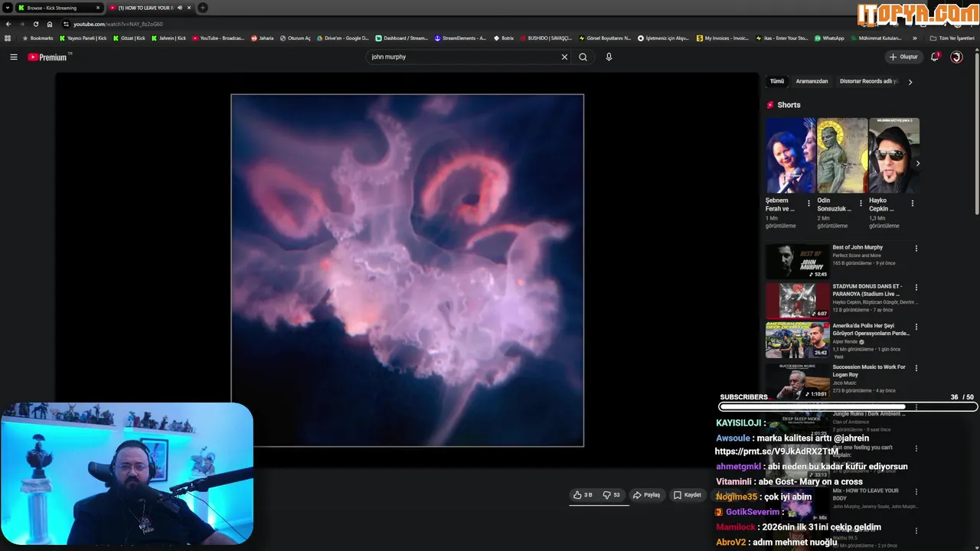This screenshot has height=551, width=980.
Task: Start voice search with the microphone icon
Action: pyautogui.click(x=609, y=57)
